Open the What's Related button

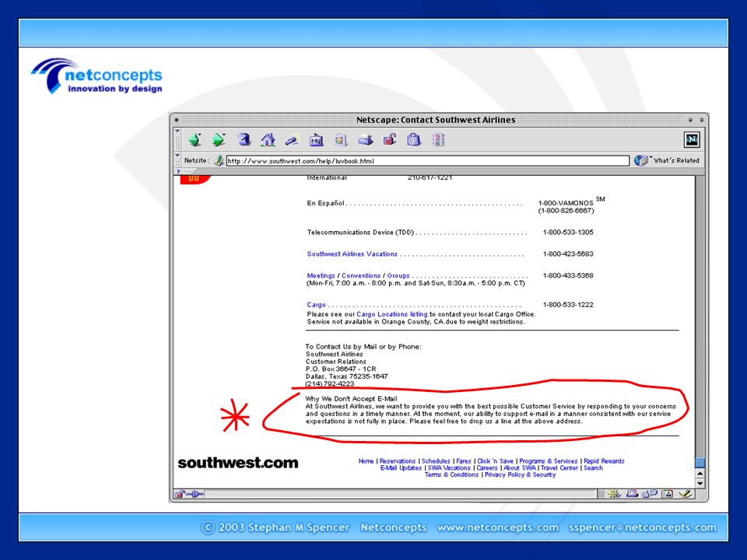tap(667, 160)
